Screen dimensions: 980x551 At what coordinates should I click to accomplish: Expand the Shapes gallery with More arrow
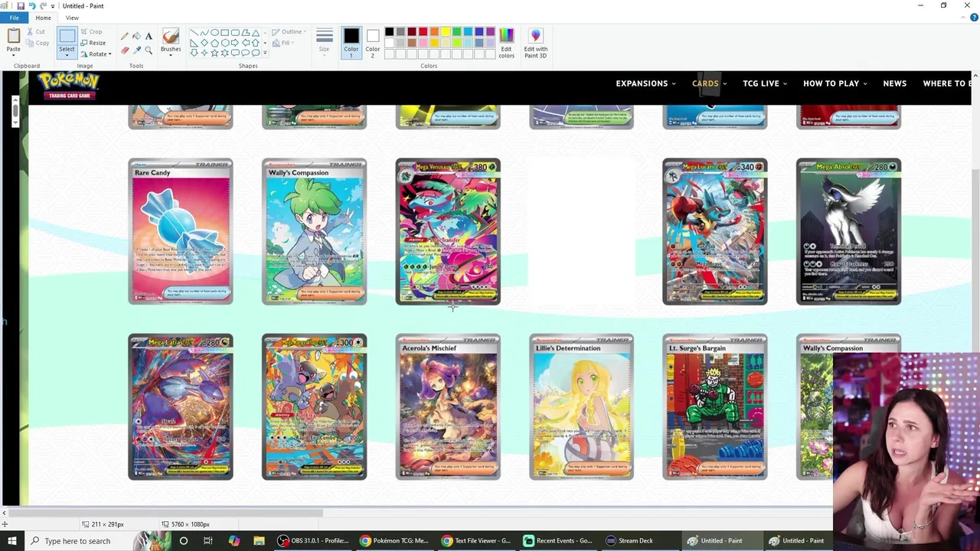pos(265,53)
